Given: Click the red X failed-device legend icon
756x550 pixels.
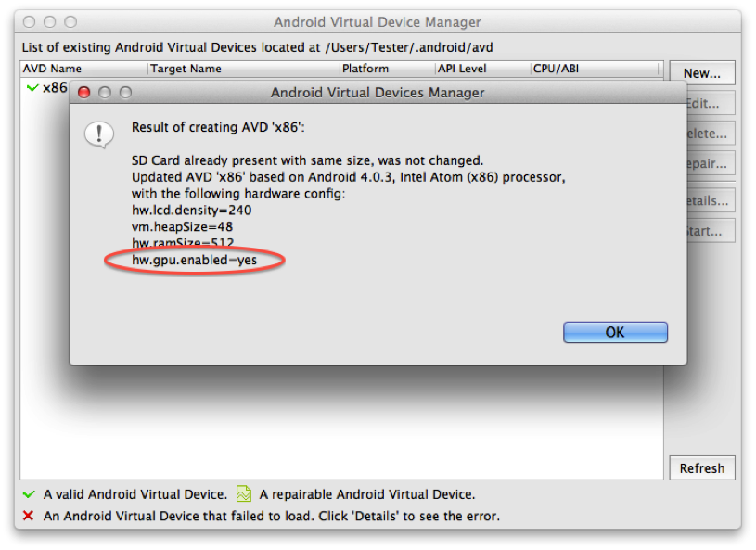Looking at the screenshot, I should pos(30,516).
